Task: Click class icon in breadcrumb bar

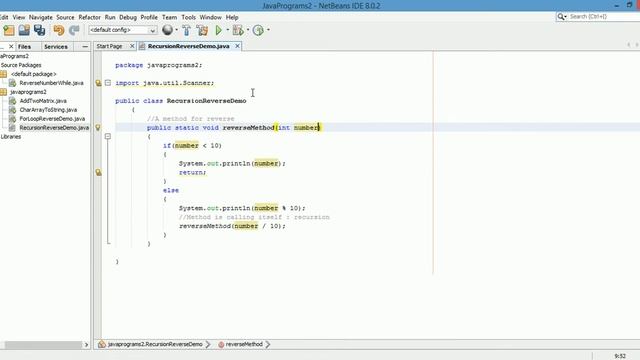Action: pos(102,344)
